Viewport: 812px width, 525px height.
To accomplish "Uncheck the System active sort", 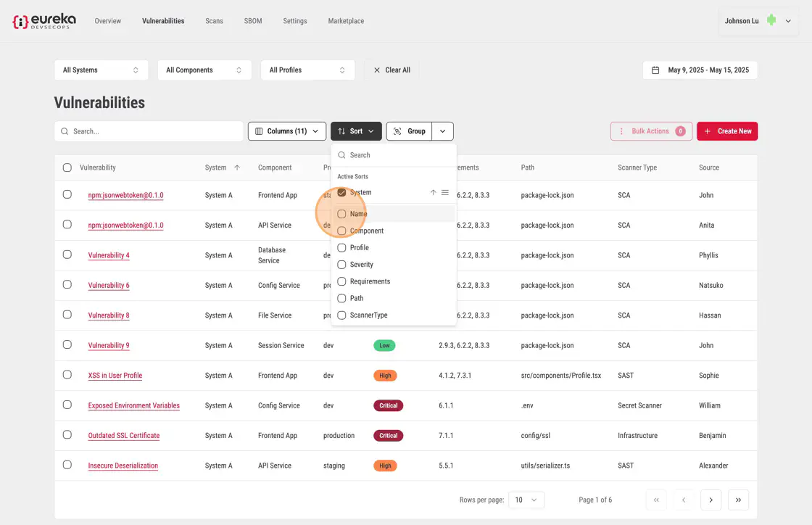I will coord(341,192).
